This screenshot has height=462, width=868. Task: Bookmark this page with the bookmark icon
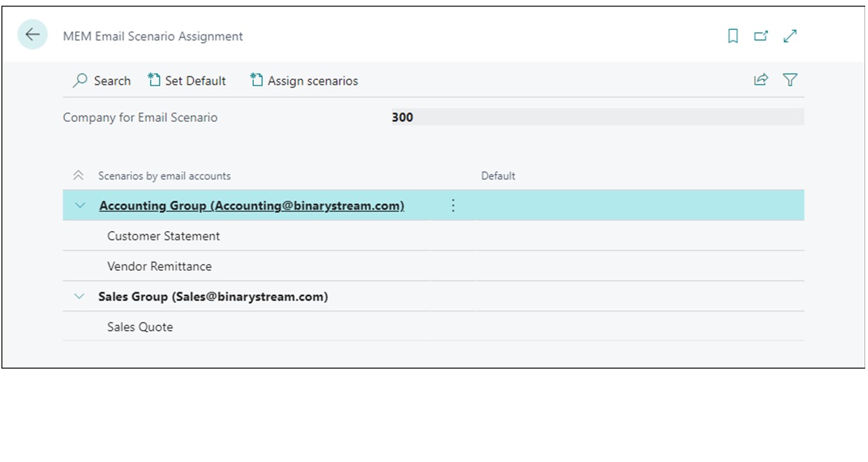click(732, 36)
